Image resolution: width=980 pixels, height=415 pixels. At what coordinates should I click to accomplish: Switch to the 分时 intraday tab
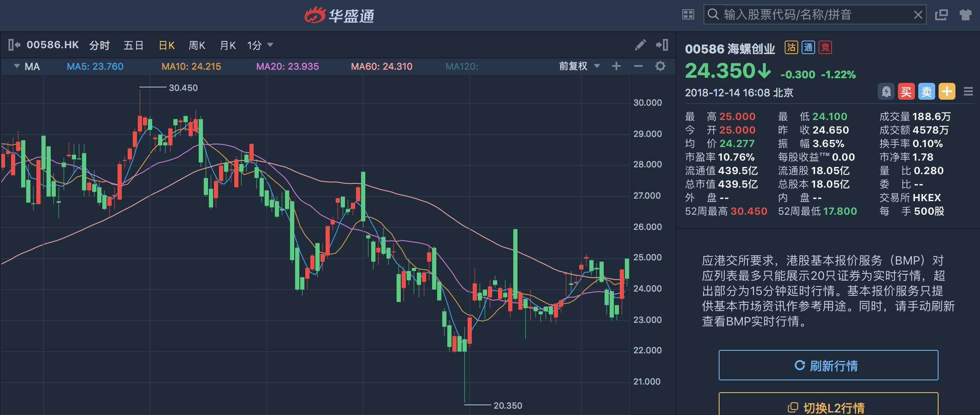[x=100, y=45]
